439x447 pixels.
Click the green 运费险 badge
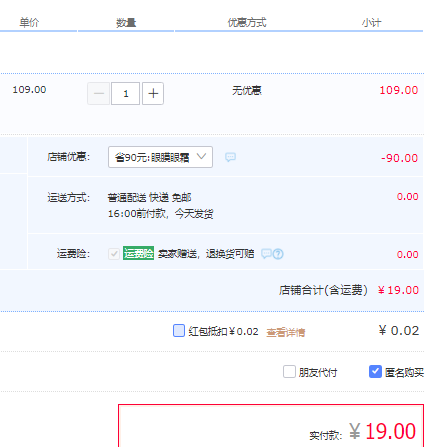tap(138, 253)
